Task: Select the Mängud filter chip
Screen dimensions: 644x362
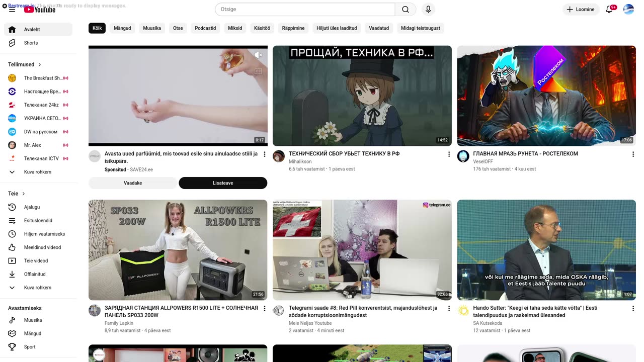Action: [122, 28]
